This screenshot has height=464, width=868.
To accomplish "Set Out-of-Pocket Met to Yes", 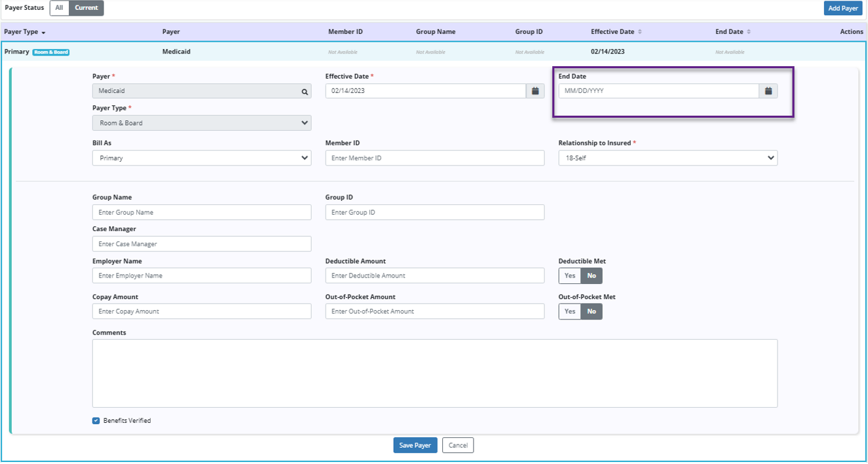I will pos(570,312).
